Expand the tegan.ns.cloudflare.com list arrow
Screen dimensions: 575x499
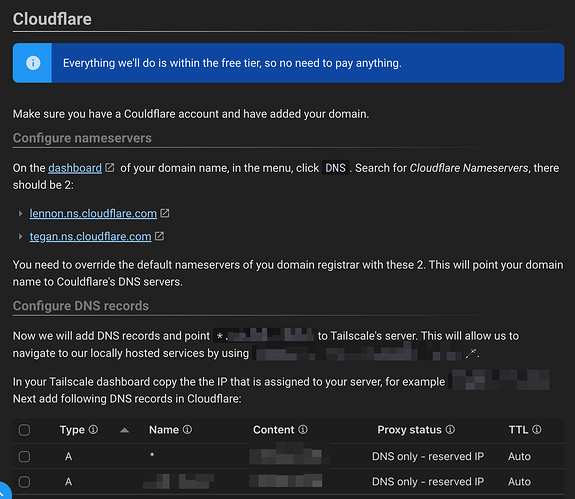pyautogui.click(x=21, y=236)
